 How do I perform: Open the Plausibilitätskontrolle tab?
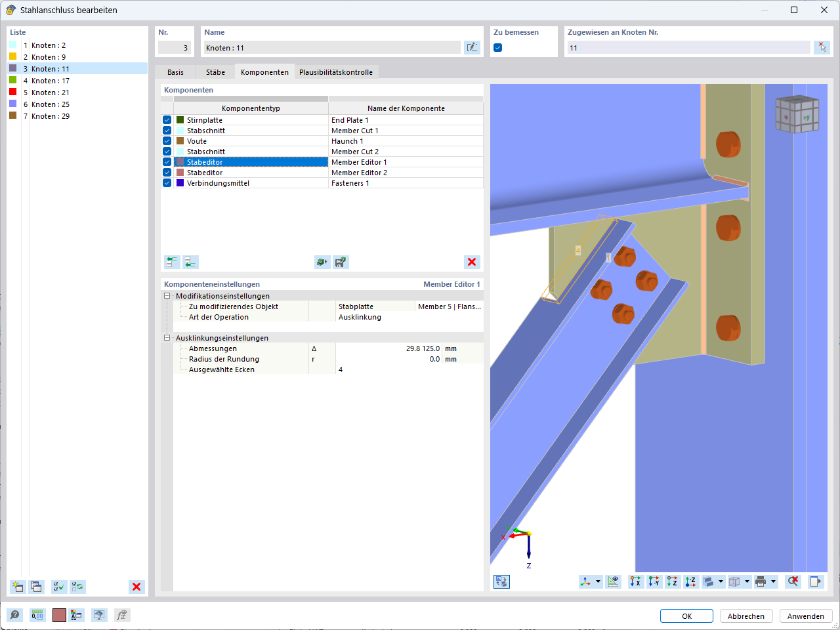click(x=336, y=72)
